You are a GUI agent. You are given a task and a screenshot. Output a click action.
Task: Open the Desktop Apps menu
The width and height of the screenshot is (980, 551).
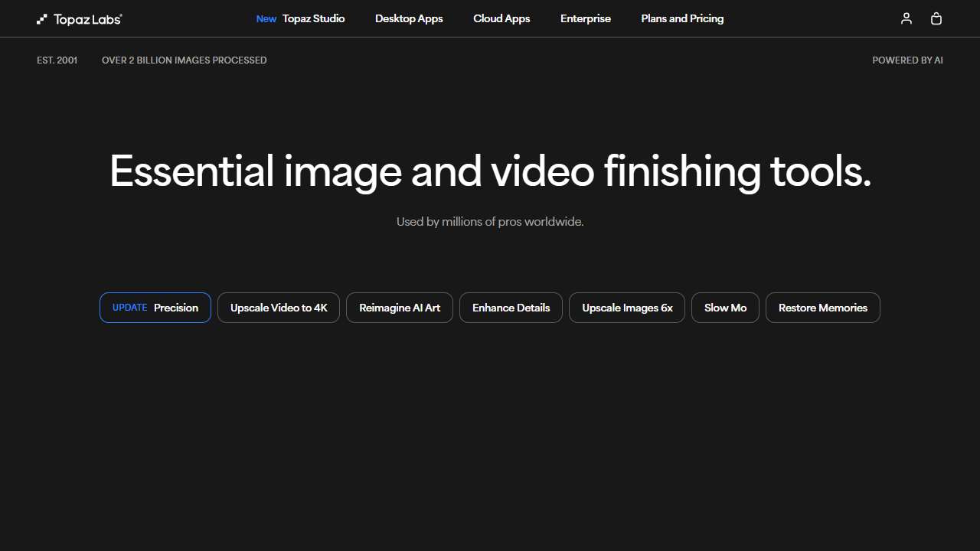pyautogui.click(x=409, y=18)
